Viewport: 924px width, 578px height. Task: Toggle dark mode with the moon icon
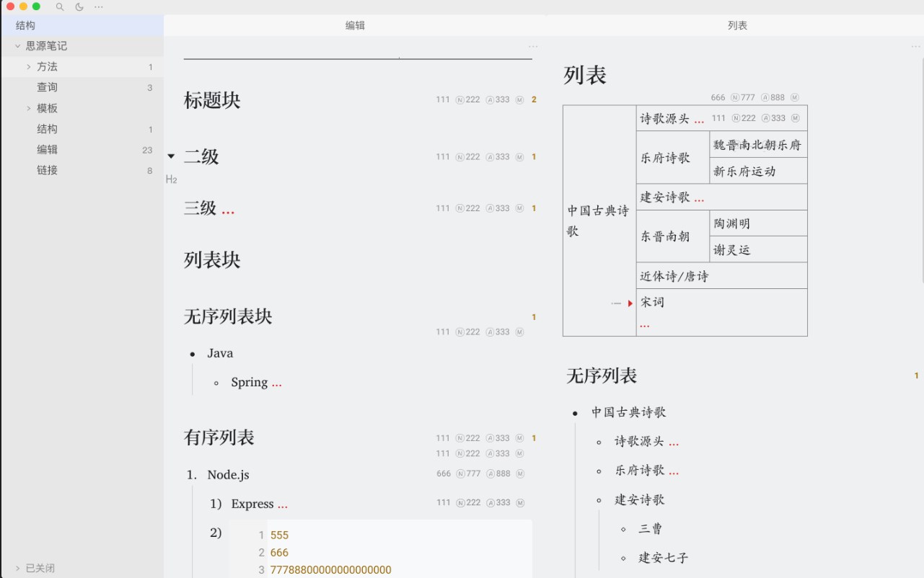pyautogui.click(x=79, y=7)
